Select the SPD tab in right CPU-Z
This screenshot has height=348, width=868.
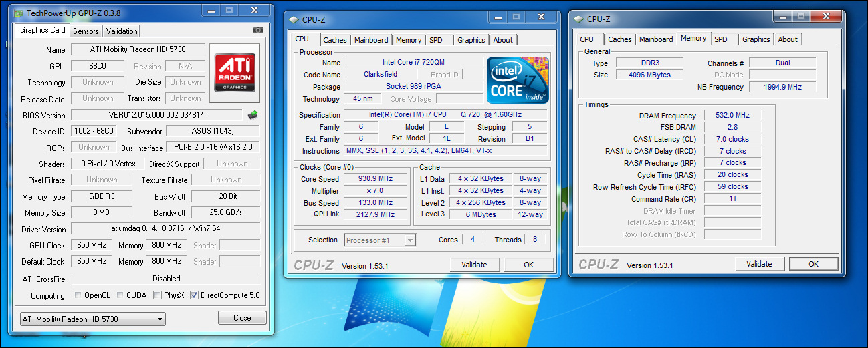[720, 39]
